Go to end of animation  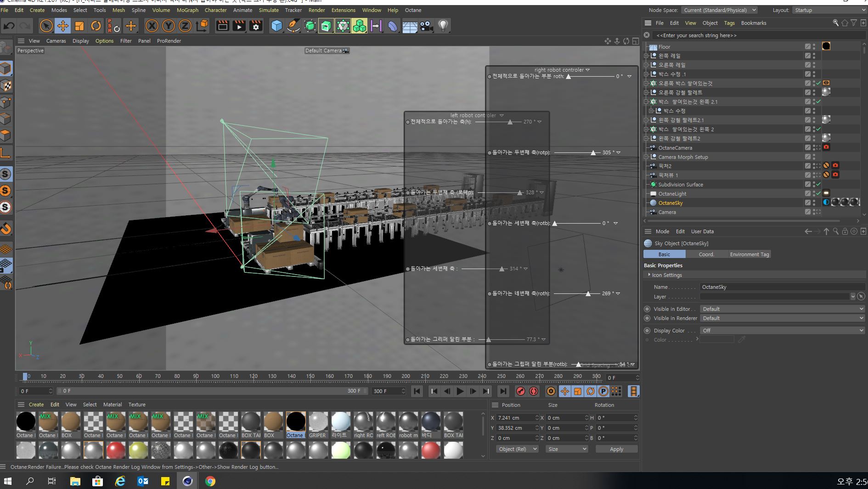tap(503, 391)
